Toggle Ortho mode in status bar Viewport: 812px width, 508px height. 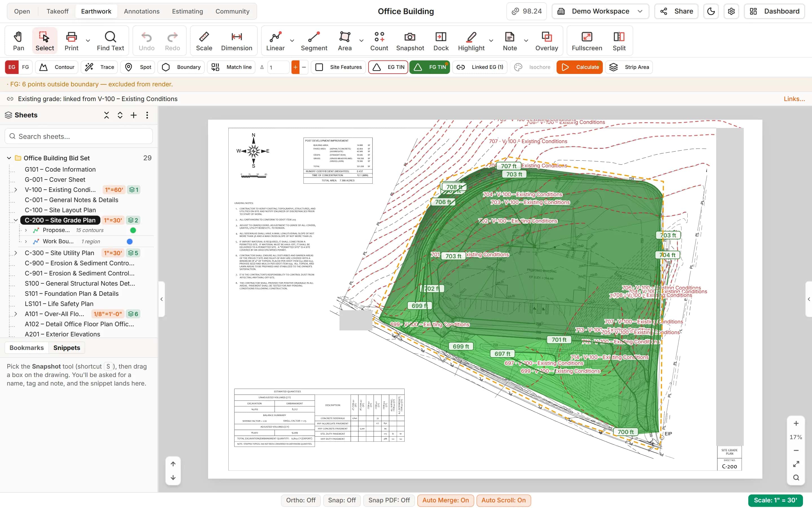[x=301, y=500]
